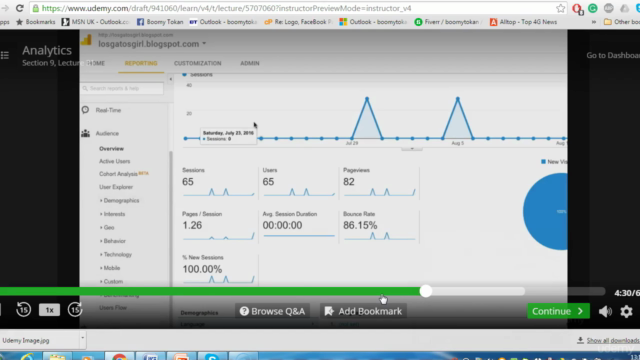Click the video progress bar handle
This screenshot has height=360, width=640.
pyautogui.click(x=426, y=291)
